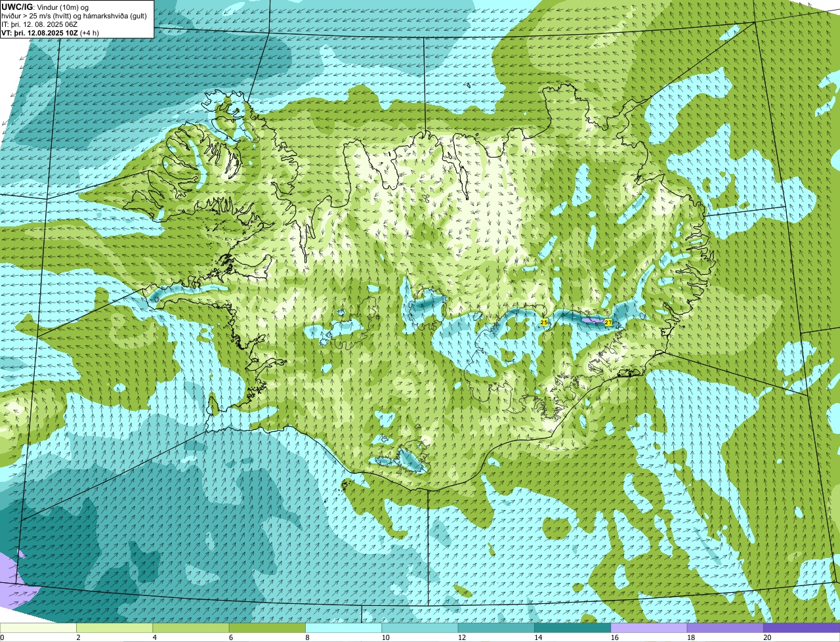The image size is (840, 642).
Task: Click the colorbar tick label "16"
Action: coord(614,637)
